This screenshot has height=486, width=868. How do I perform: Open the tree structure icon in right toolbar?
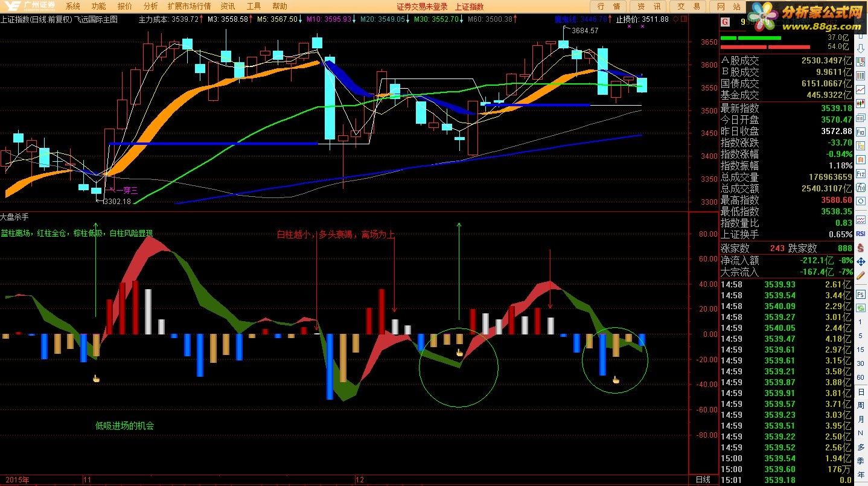point(861,146)
